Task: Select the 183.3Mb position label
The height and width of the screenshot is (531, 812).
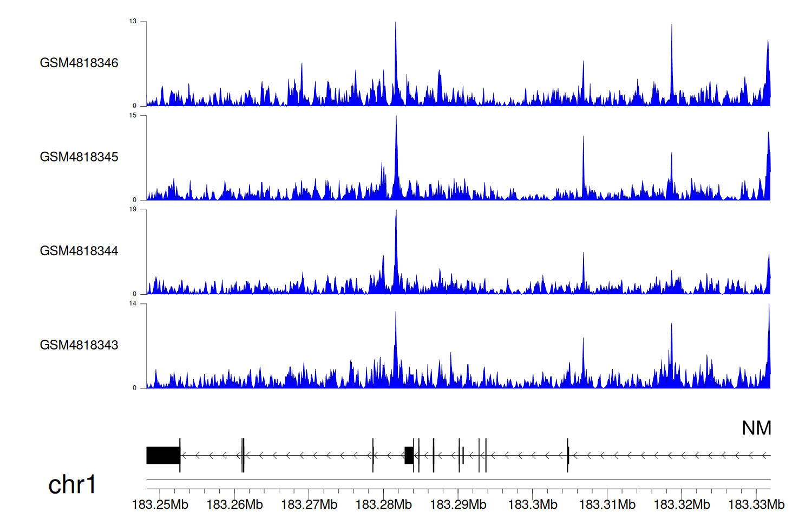Action: click(x=533, y=504)
